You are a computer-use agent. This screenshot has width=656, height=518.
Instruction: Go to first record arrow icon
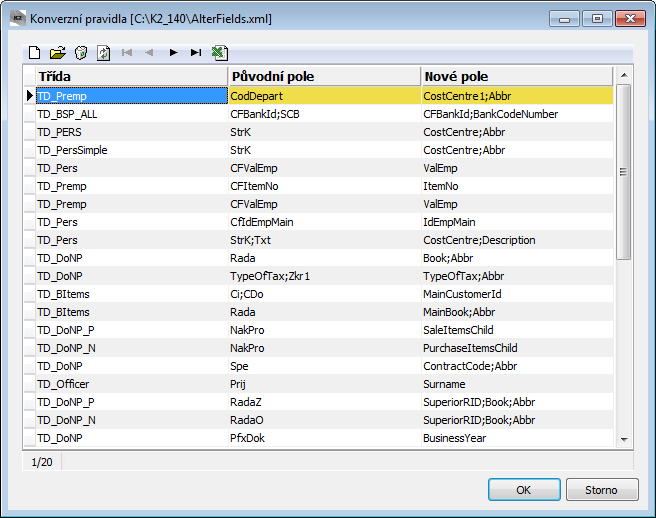[127, 52]
